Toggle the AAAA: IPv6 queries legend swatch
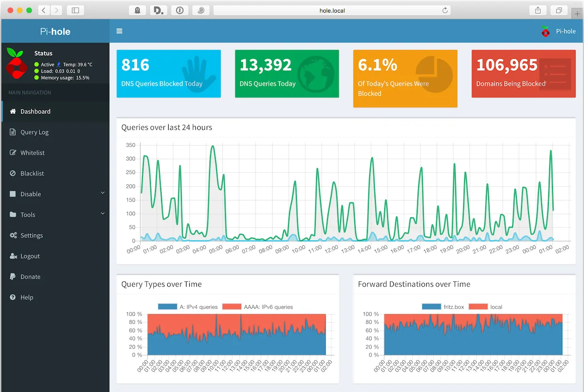584x392 pixels. (x=232, y=307)
